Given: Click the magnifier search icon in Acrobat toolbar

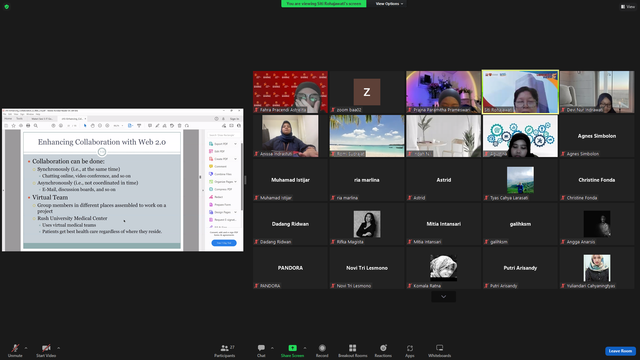Looking at the screenshot, I should (36, 126).
